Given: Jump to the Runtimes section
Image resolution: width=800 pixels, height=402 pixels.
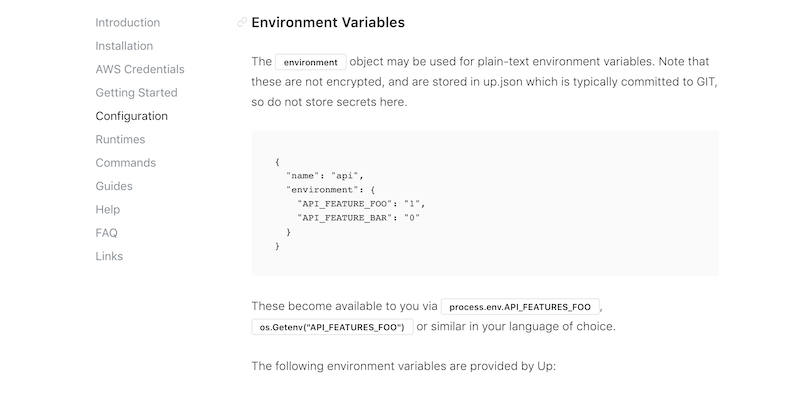Looking at the screenshot, I should click(120, 139).
